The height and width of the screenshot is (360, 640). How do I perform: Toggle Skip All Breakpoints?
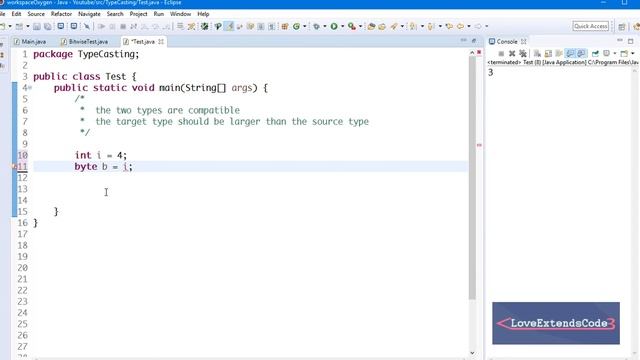click(x=87, y=27)
